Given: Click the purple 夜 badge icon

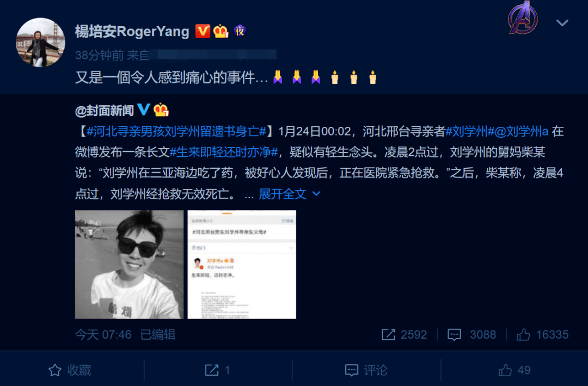Looking at the screenshot, I should [x=240, y=31].
